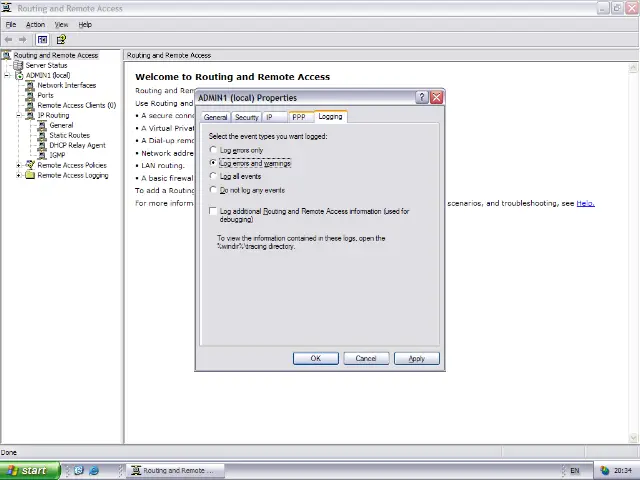Screen dimensions: 640x480
Task: Click the 'Welcome to Routing and Remote Access' heading
Action: (232, 77)
